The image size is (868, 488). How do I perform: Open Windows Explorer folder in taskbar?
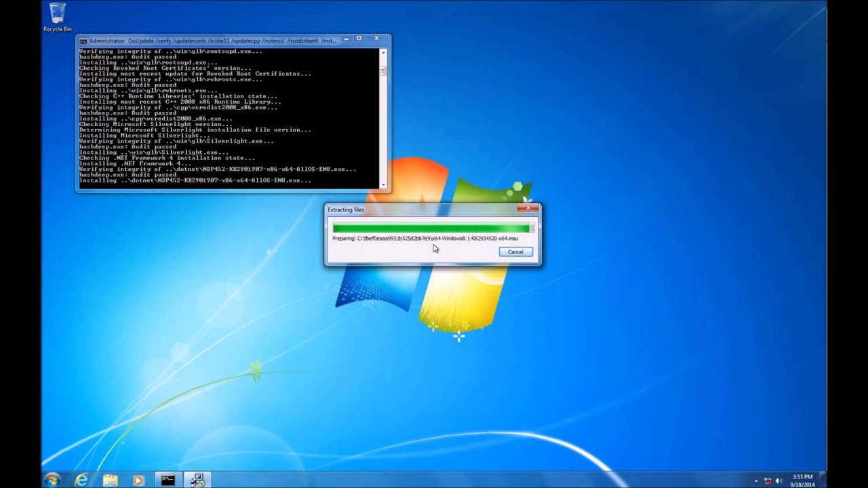click(x=110, y=480)
